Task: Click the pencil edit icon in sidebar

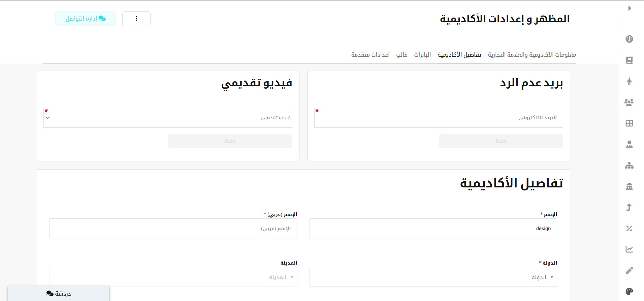Action: click(x=629, y=271)
